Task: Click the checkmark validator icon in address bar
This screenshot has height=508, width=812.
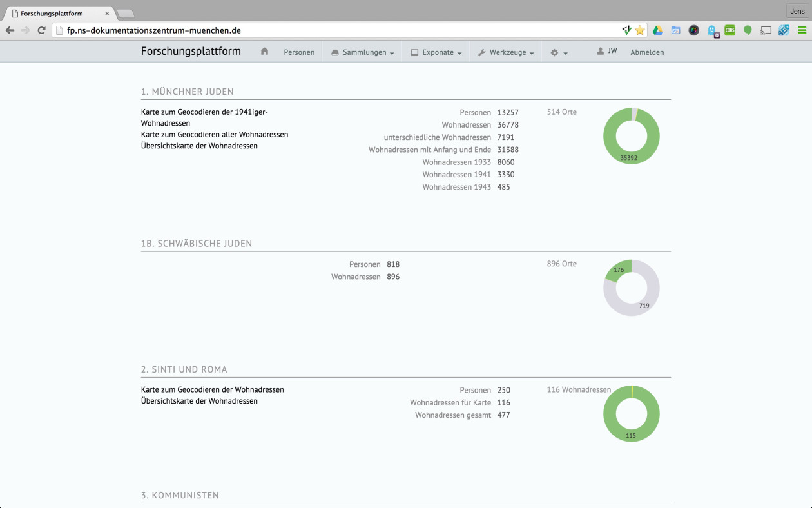Action: tap(627, 30)
